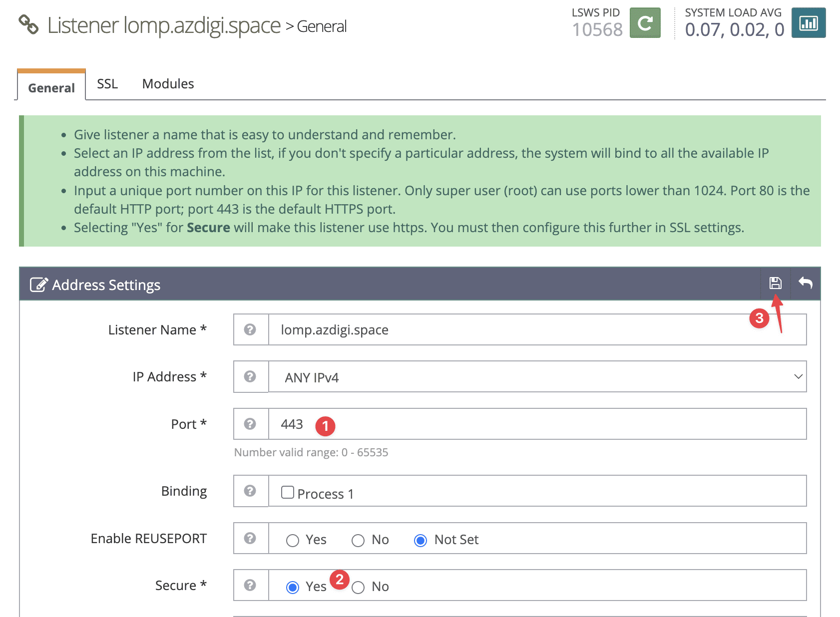The image size is (840, 617).
Task: Open the Modules tab
Action: click(x=168, y=84)
